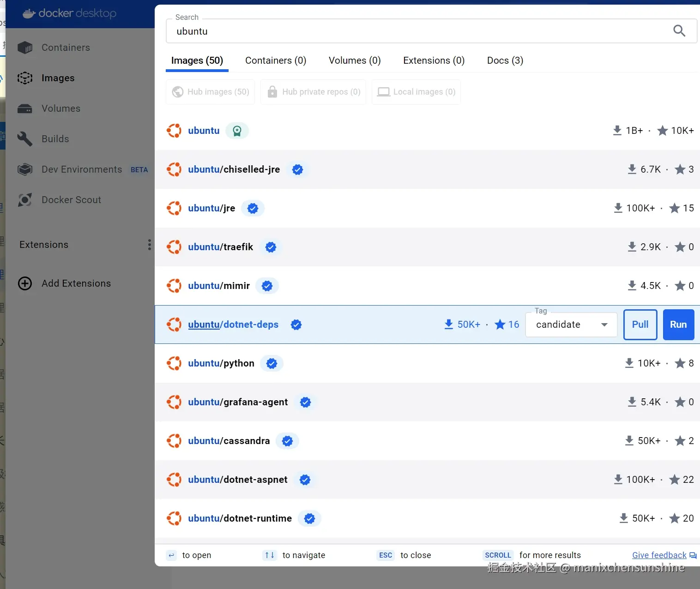700x589 pixels.
Task: Open the Tag dropdown showing candidate
Action: pos(571,325)
